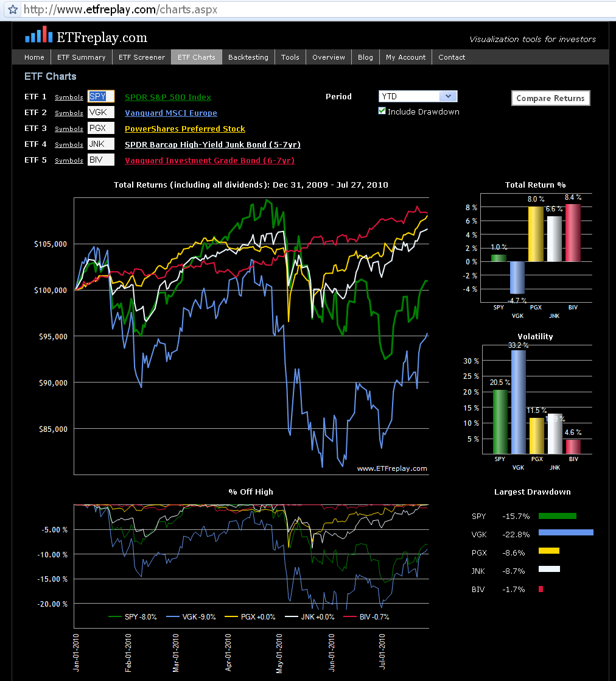Click the $105,000 axis label
The image size is (616, 681).
tap(51, 244)
